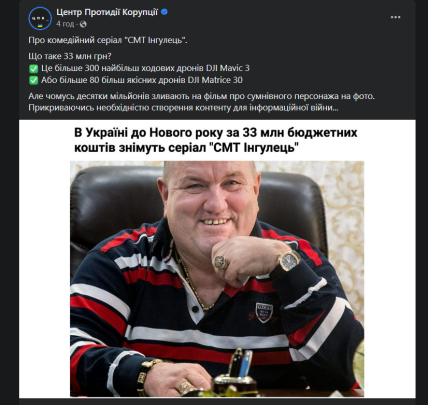This screenshot has width=428, height=405.
Task: Click the pen holder on the desk
Action: [x=235, y=371]
